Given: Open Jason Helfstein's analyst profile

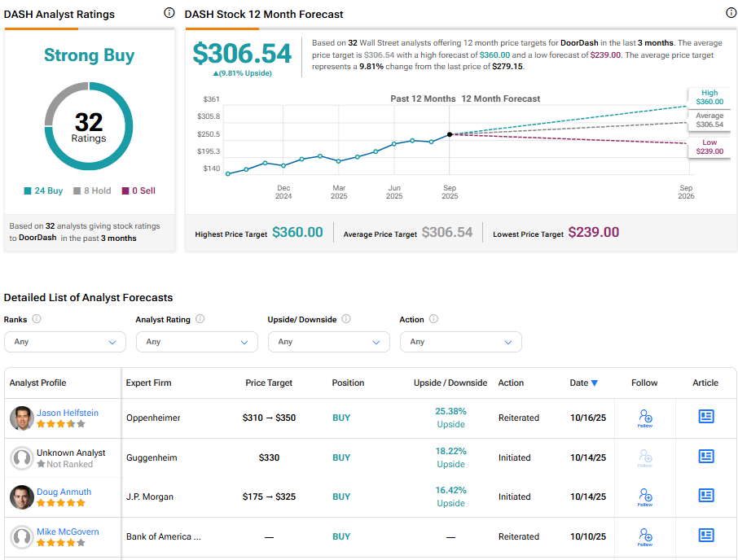Looking at the screenshot, I should pos(68,413).
